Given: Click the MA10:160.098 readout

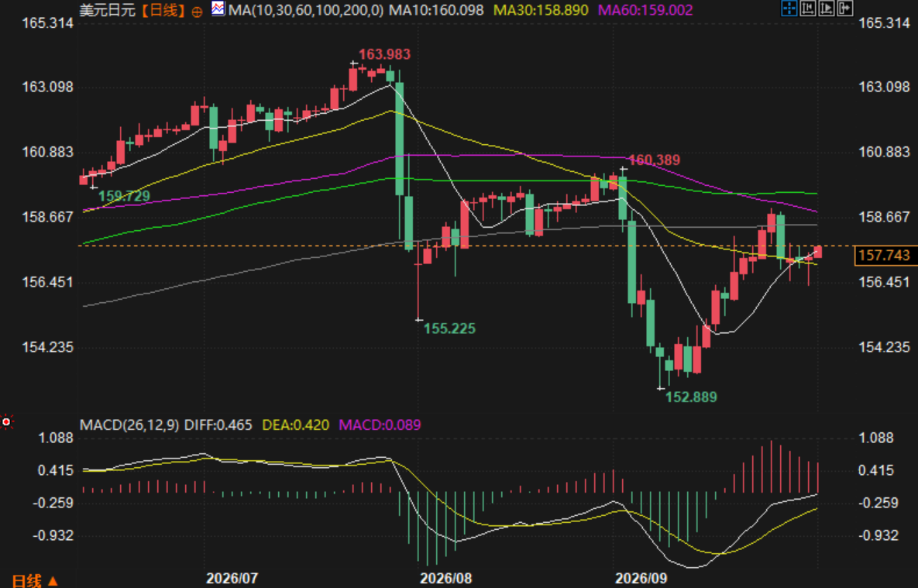Looking at the screenshot, I should click(436, 10).
